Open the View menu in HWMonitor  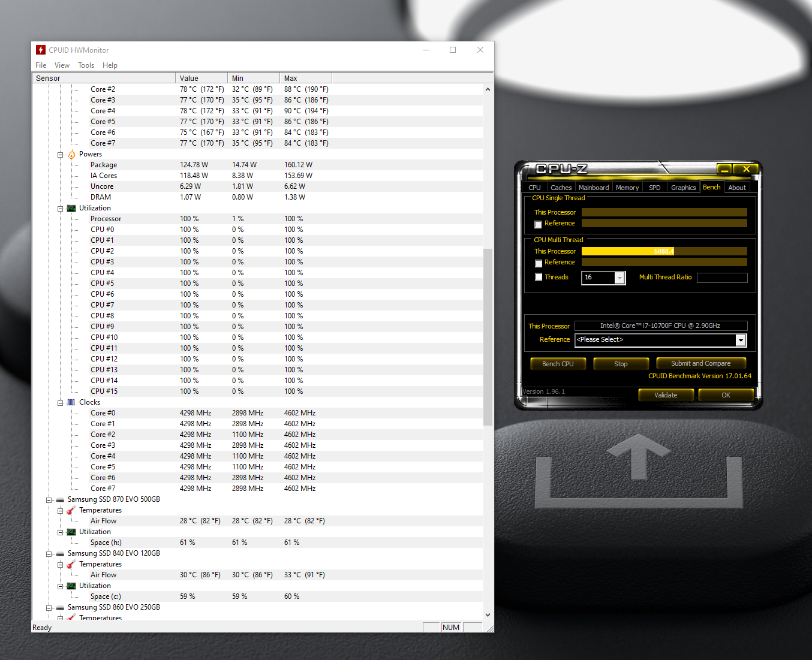(x=62, y=65)
